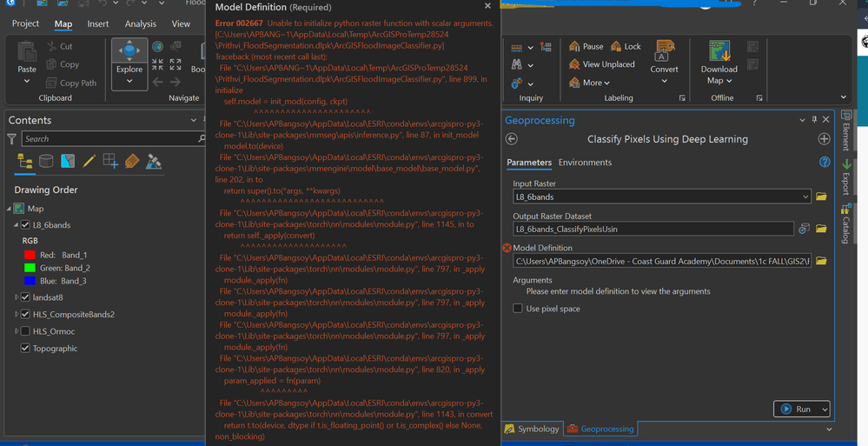Browse folder for Model Definition
Viewport: 868px width, 446px height.
(x=821, y=261)
